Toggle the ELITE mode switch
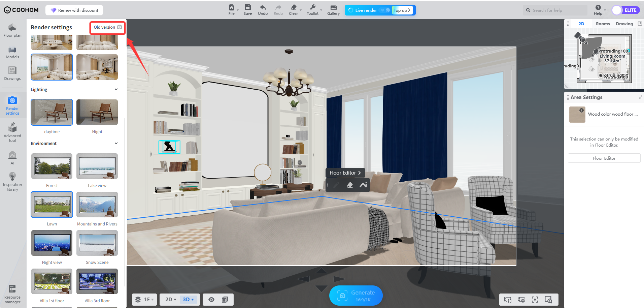The image size is (644, 308). pyautogui.click(x=625, y=10)
